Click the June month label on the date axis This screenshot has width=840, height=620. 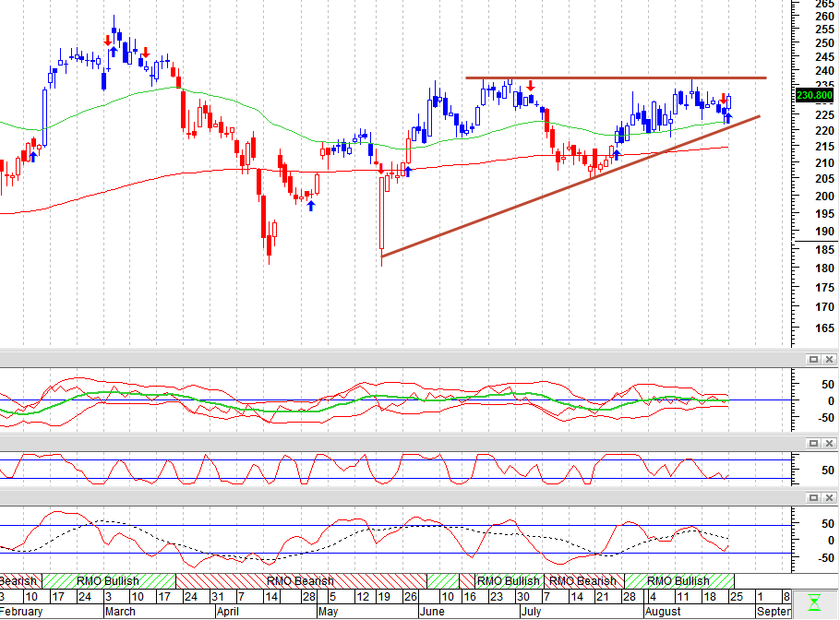pos(432,612)
